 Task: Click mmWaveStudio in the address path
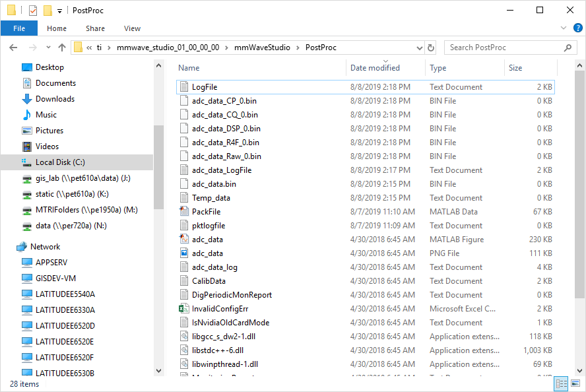pyautogui.click(x=262, y=48)
